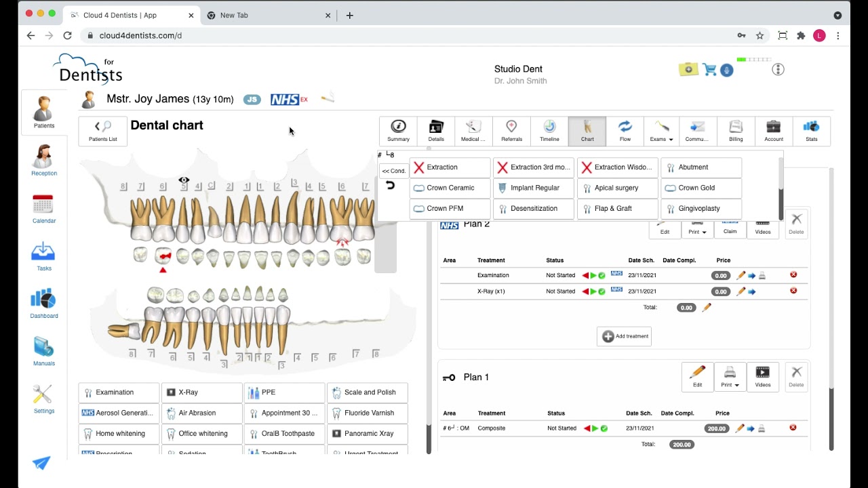The image size is (868, 488).
Task: Open the three-dot options menu in the header
Action: 778,69
